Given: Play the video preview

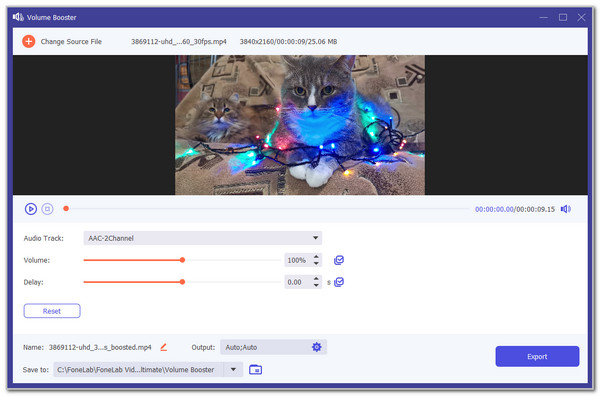Looking at the screenshot, I should (31, 209).
